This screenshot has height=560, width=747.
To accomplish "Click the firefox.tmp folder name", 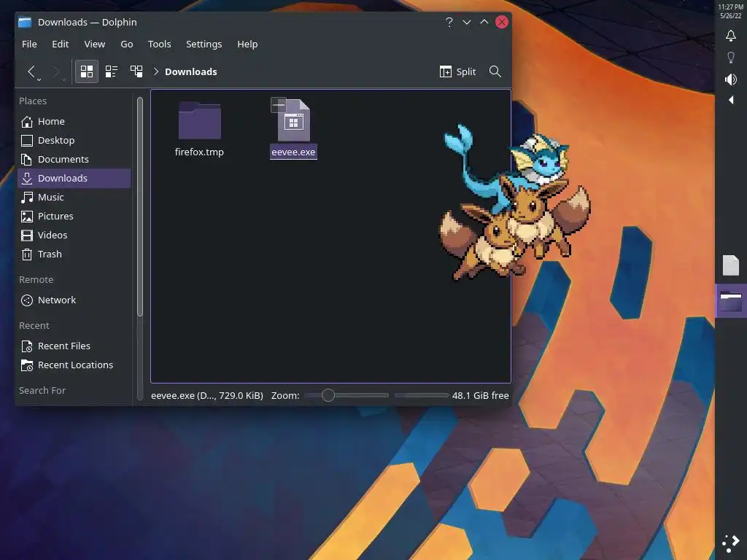I will pos(199,152).
